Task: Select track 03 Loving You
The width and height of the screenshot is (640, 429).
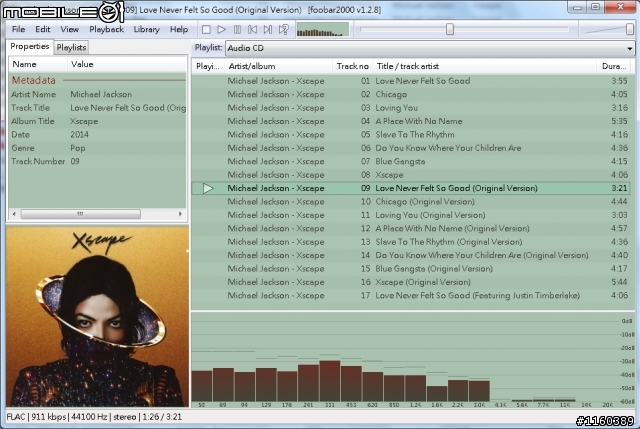Action: point(411,108)
